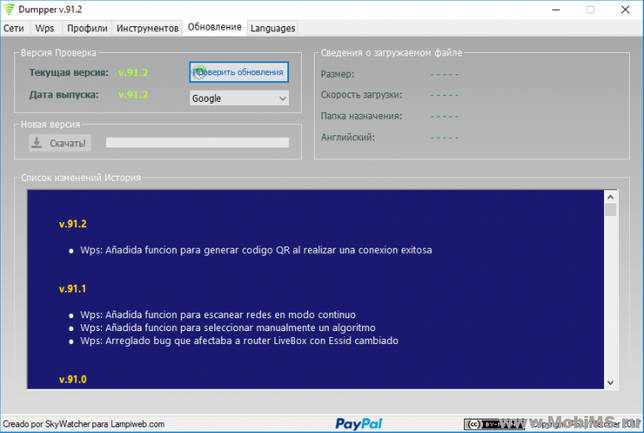The image size is (644, 433).
Task: Click the Проверить обновления button
Action: pos(239,72)
